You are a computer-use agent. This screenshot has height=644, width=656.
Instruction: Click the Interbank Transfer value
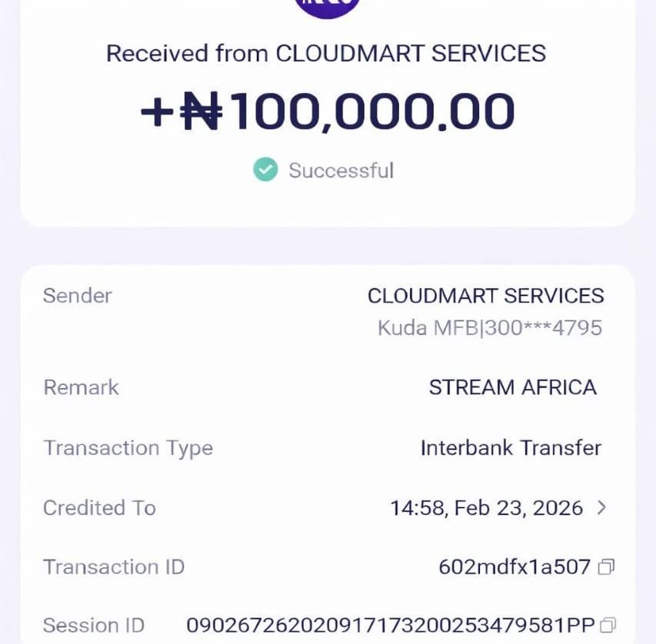click(x=511, y=448)
